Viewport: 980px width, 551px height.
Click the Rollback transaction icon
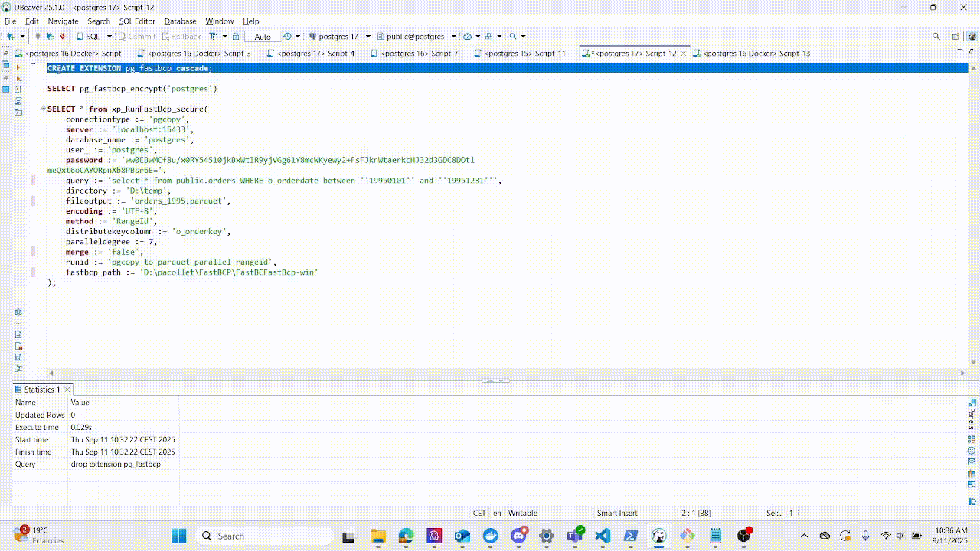click(x=181, y=36)
